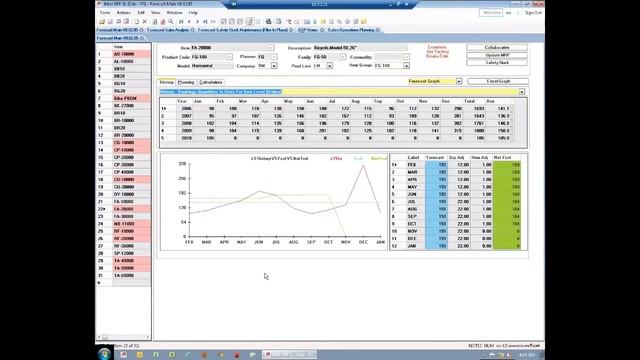Open the Window menu
The image size is (640, 360).
pos(174,13)
